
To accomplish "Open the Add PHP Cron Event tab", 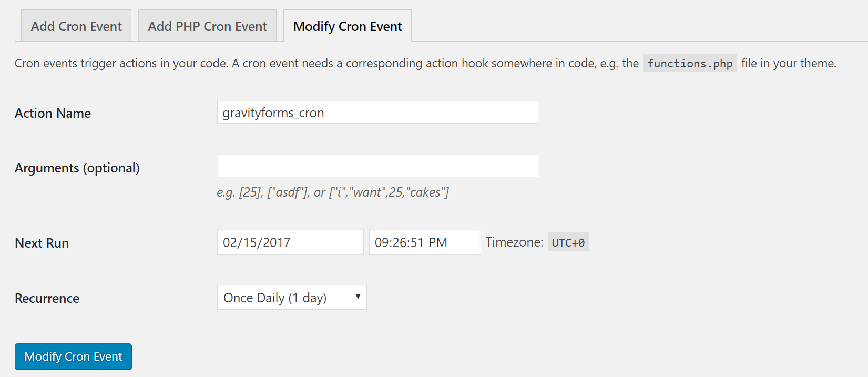I will pos(207,25).
